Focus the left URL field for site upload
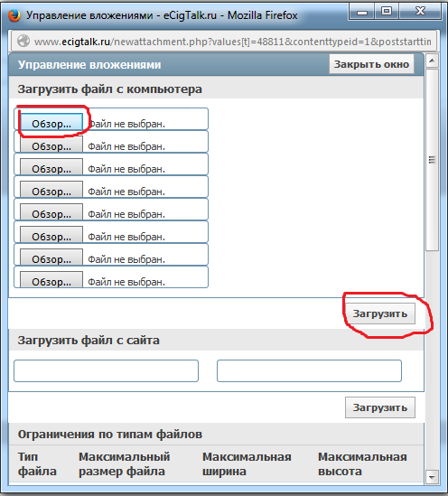 (x=107, y=370)
